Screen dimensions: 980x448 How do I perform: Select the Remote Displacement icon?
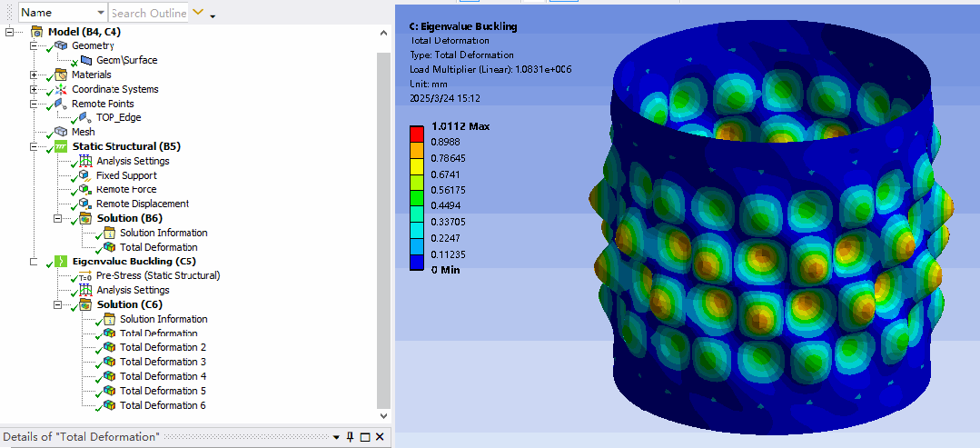coord(85,204)
